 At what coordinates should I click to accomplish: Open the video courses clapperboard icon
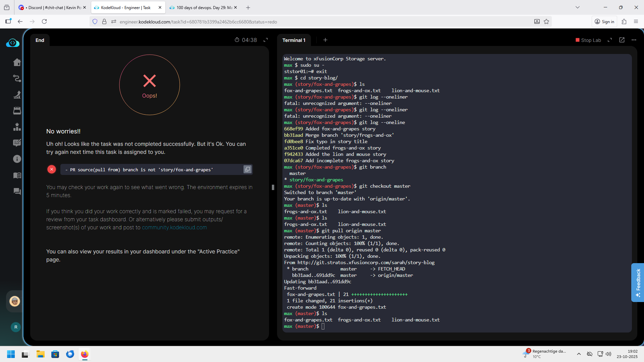(x=17, y=111)
